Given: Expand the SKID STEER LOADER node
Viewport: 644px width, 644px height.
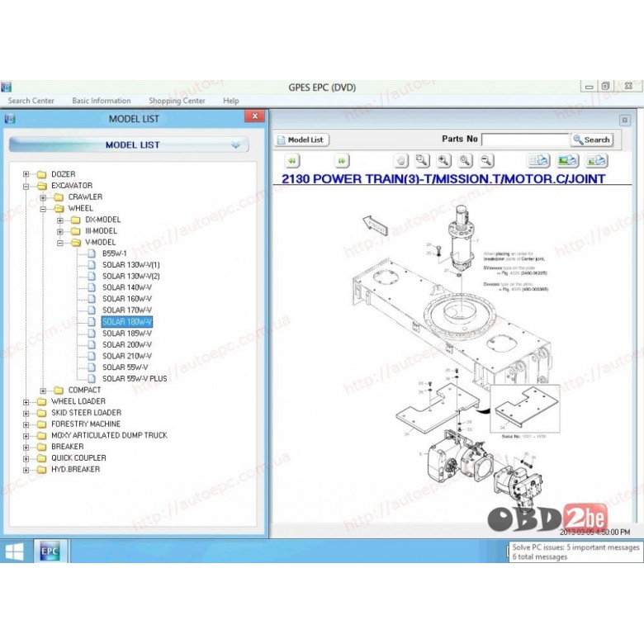Looking at the screenshot, I should [x=26, y=413].
